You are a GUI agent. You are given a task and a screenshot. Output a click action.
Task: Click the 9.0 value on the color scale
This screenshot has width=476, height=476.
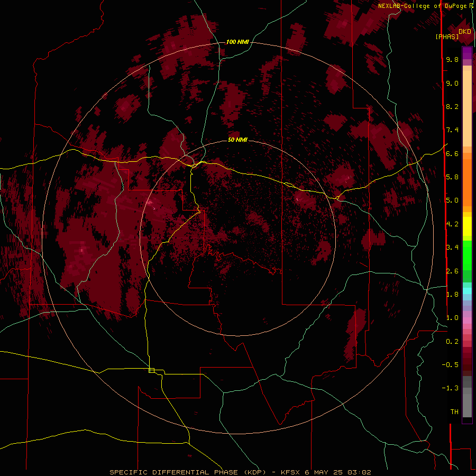(x=452, y=83)
